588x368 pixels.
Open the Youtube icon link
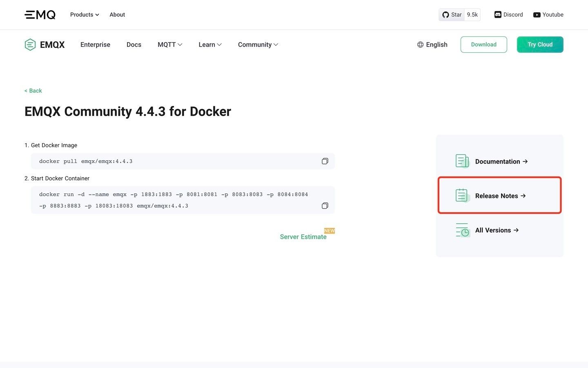[x=537, y=15]
